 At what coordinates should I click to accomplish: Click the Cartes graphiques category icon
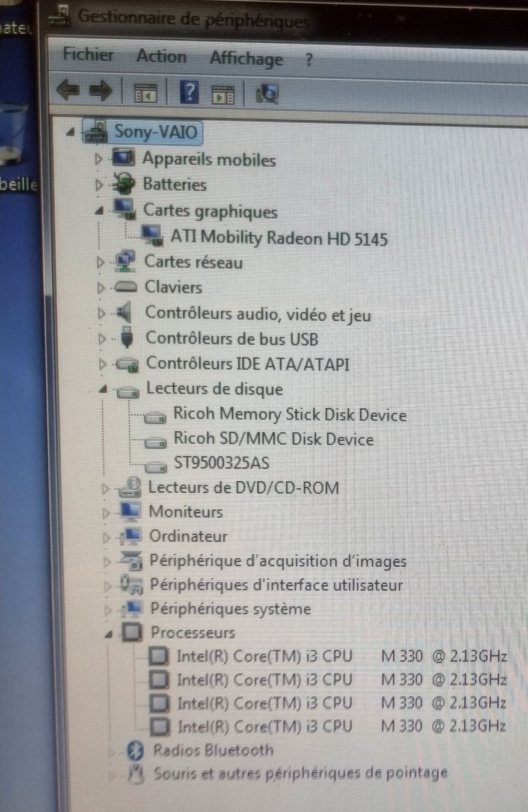click(125, 211)
